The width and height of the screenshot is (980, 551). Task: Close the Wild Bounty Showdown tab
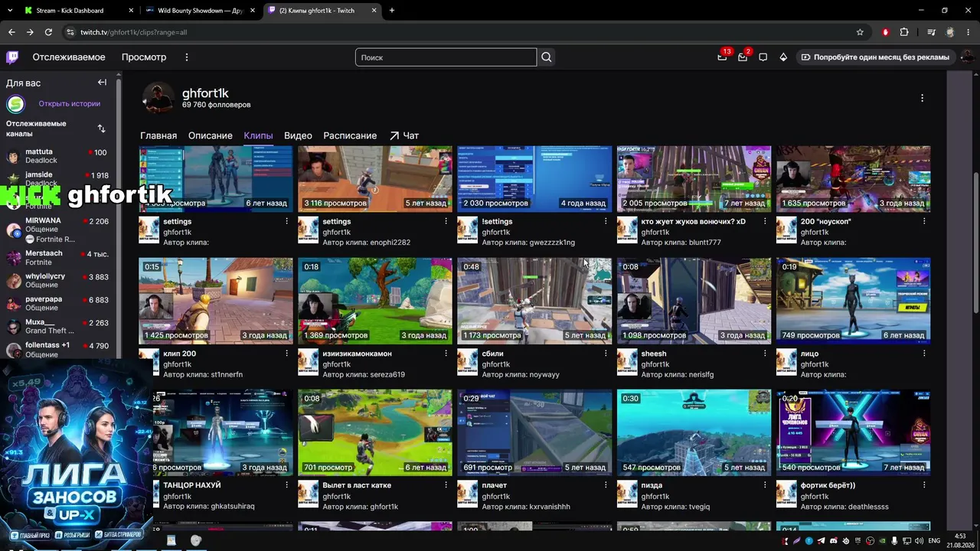pos(252,11)
